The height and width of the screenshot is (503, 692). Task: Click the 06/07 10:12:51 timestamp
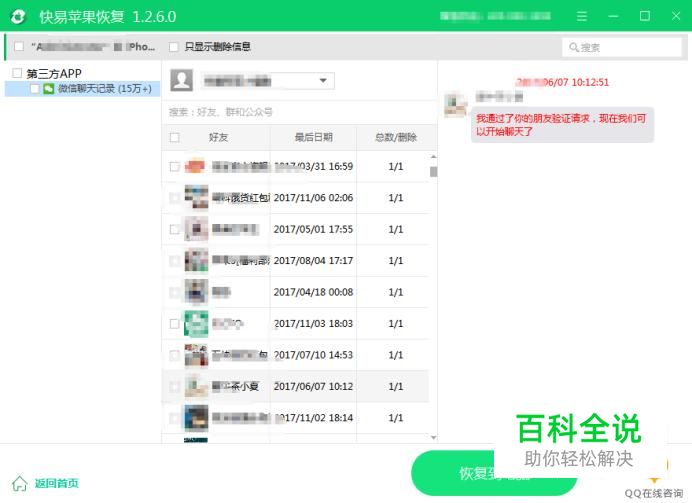tap(563, 82)
